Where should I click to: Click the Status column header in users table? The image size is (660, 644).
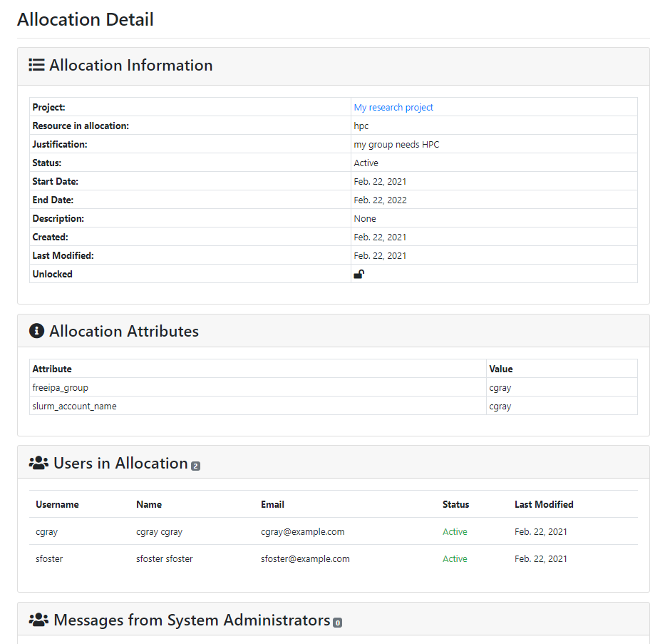[x=455, y=504]
